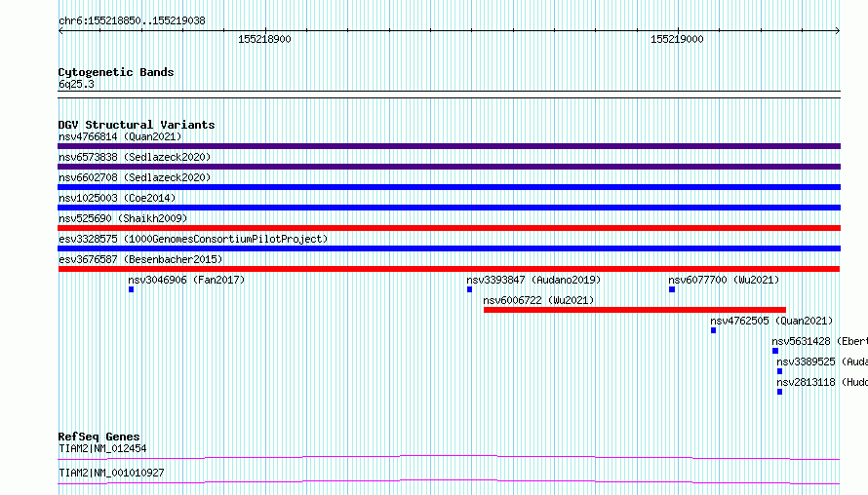Click the Cytogenetic Bands track title

[116, 72]
